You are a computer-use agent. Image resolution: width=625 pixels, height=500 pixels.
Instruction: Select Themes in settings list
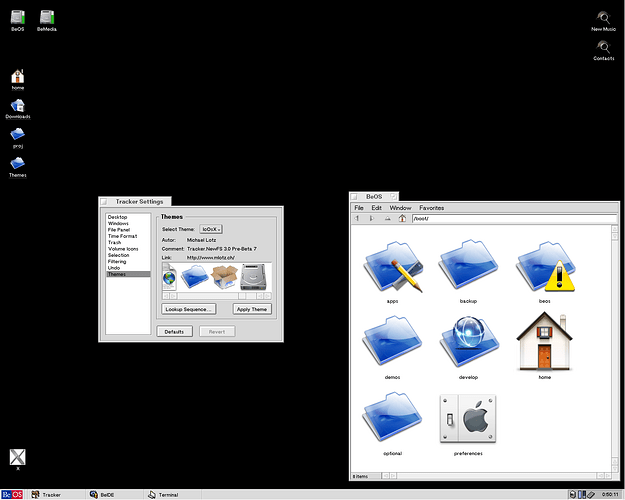128,274
